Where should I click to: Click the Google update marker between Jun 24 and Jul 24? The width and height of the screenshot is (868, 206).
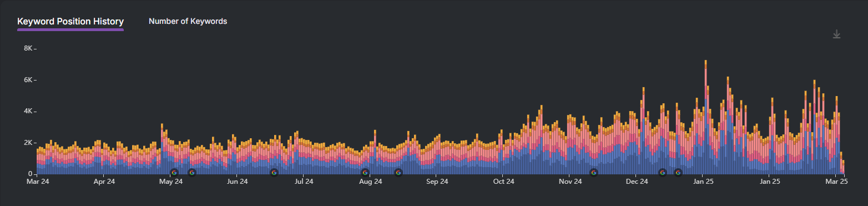pos(274,173)
